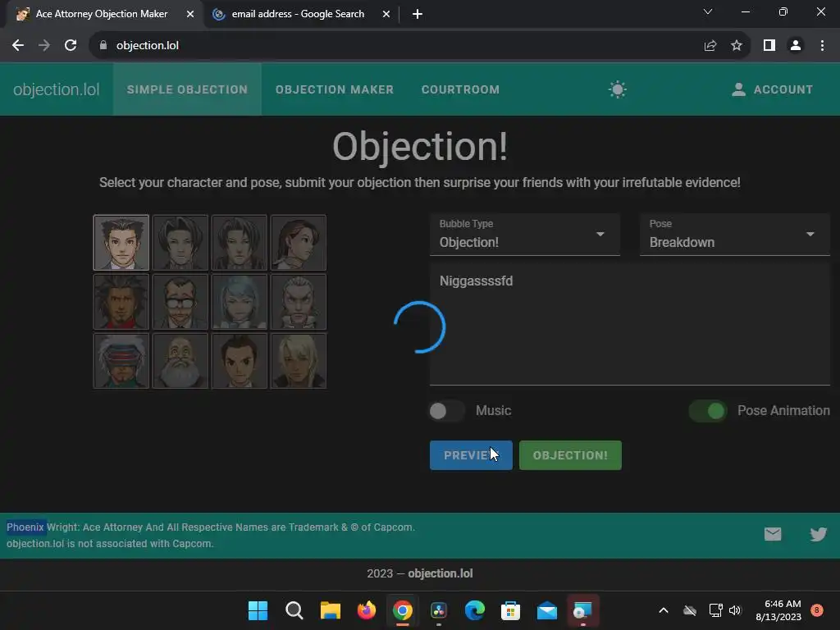Share this page icon
Screen dimensions: 840x630
point(710,46)
